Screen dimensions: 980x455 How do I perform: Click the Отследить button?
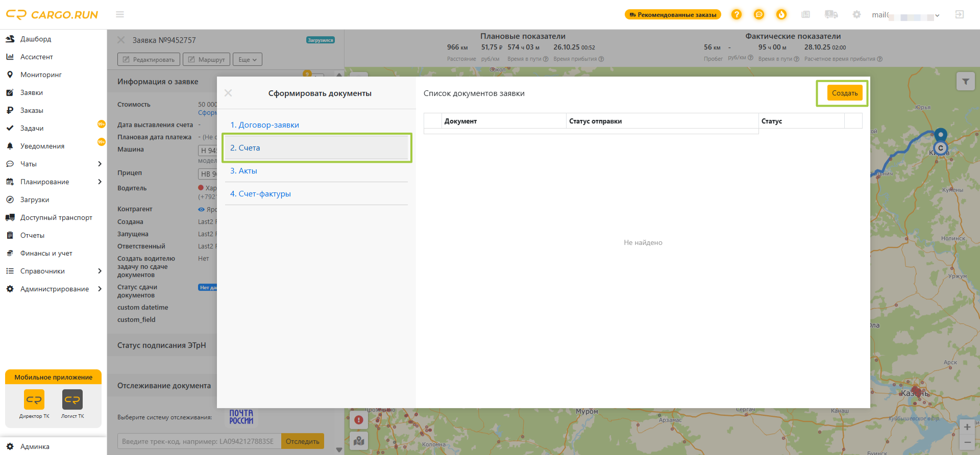tap(303, 441)
